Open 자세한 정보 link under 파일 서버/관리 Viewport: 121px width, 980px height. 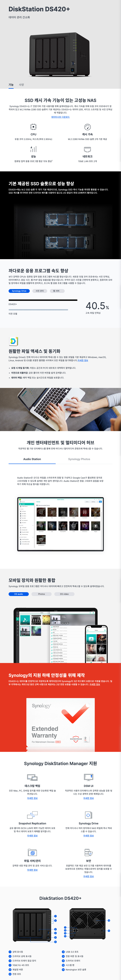[x=32, y=870]
